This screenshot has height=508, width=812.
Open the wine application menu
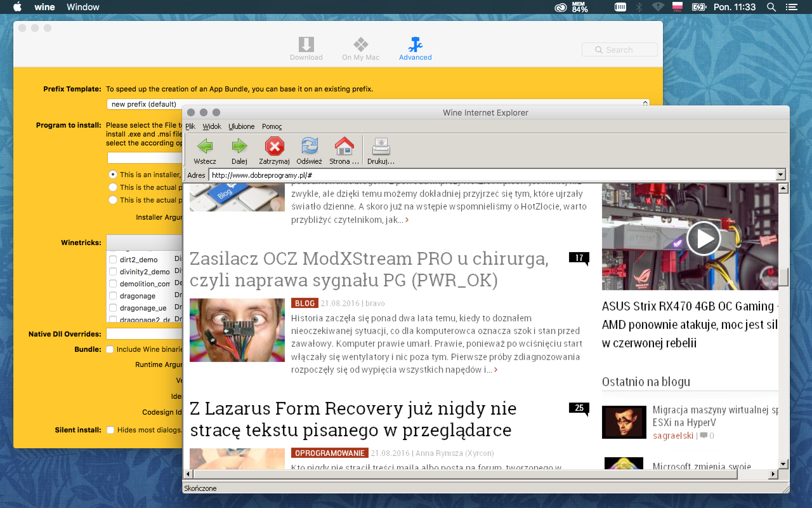pos(44,7)
